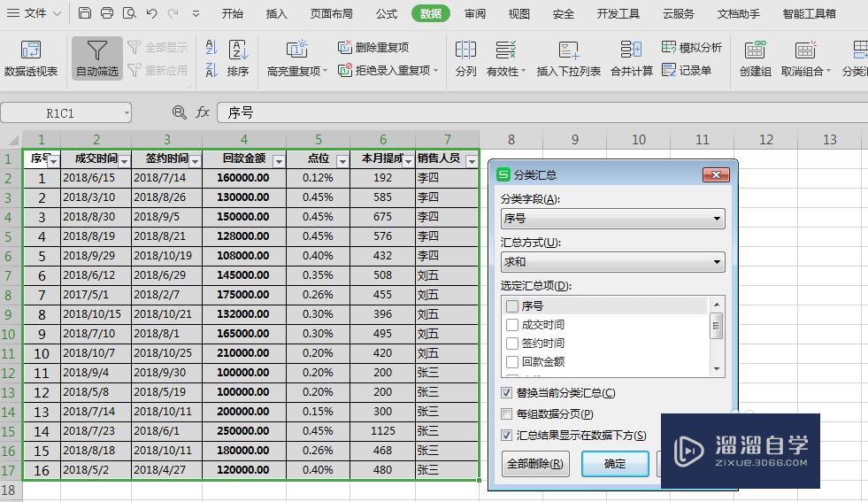Click the summary item list scrollbar thumb
The image size is (868, 502).
pyautogui.click(x=716, y=325)
